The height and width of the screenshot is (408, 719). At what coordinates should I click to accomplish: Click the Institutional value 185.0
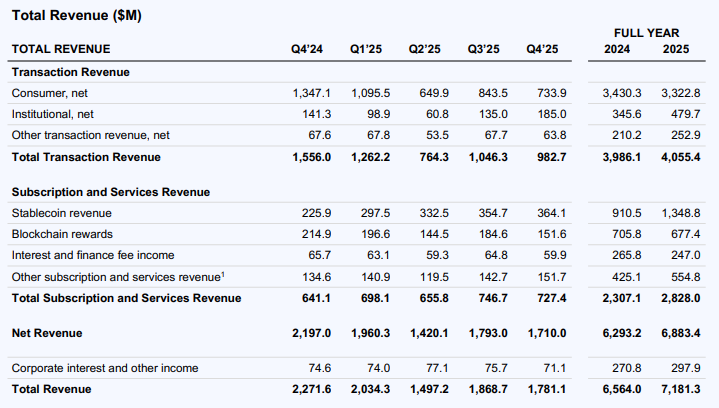pyautogui.click(x=552, y=114)
